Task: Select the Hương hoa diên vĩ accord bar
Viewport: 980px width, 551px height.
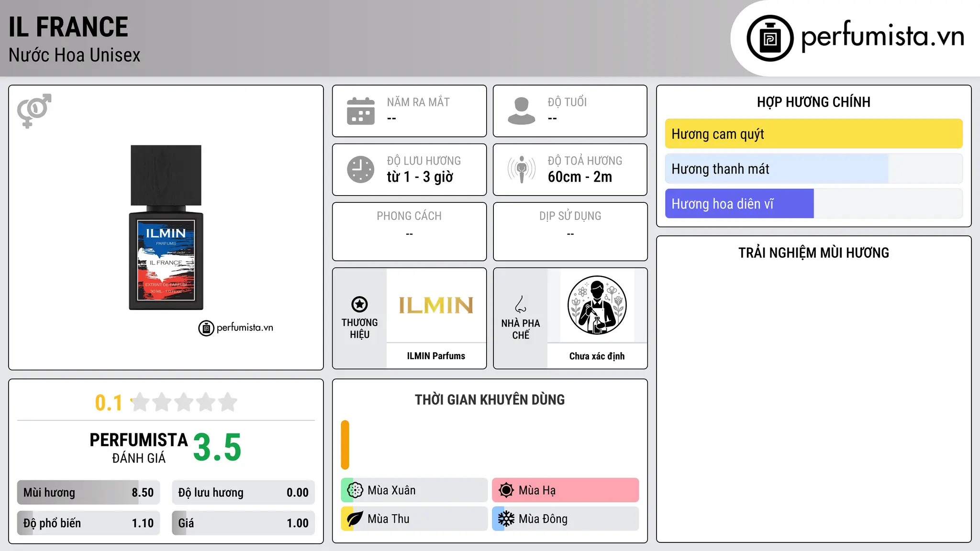Action: pyautogui.click(x=814, y=204)
